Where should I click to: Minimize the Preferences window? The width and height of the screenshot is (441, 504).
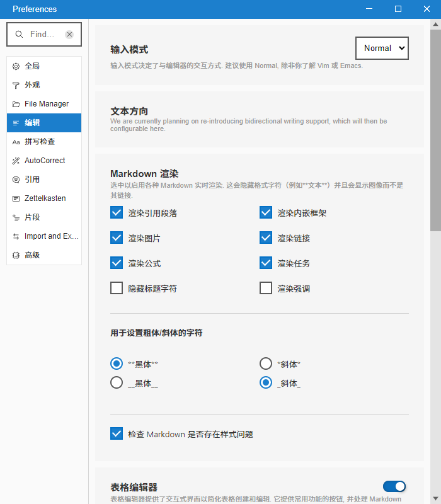click(x=369, y=9)
